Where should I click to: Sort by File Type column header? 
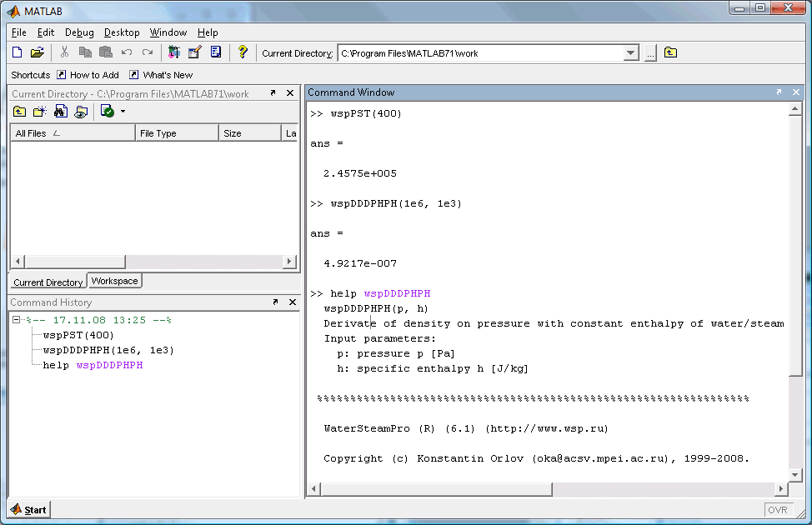(x=177, y=133)
